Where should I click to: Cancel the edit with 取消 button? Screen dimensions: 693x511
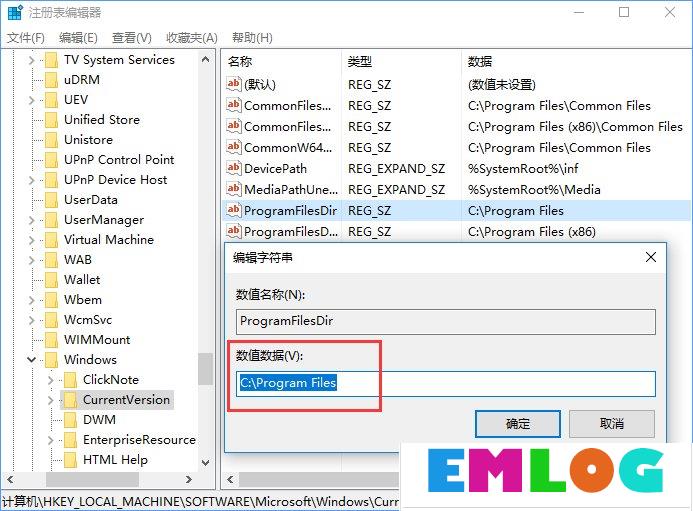point(612,424)
